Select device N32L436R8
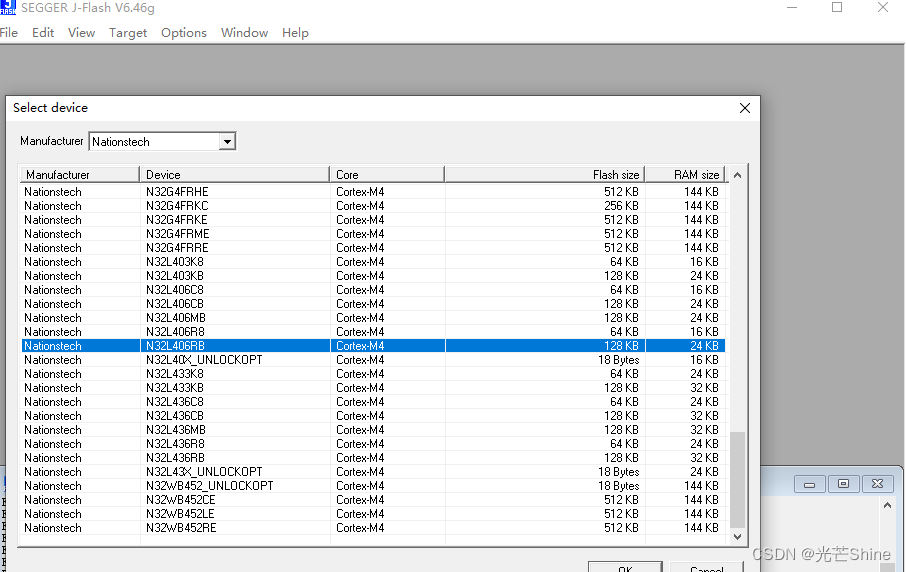The width and height of the screenshot is (906, 572). pos(373,444)
